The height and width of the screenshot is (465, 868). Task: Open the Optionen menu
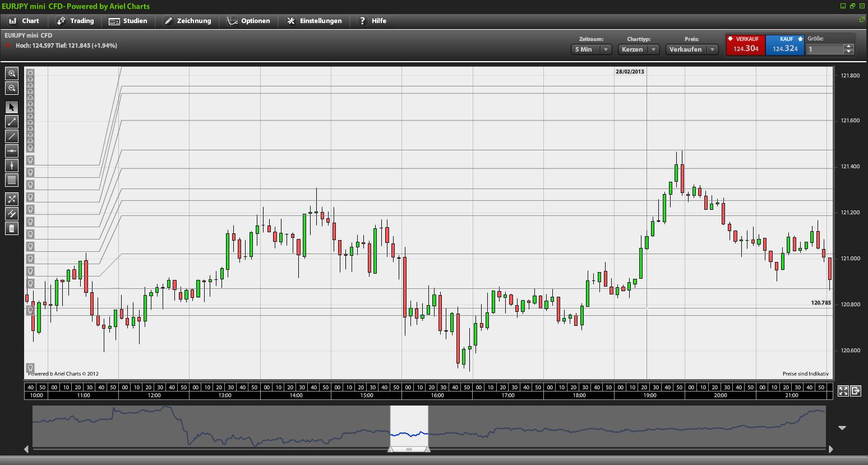tap(248, 21)
